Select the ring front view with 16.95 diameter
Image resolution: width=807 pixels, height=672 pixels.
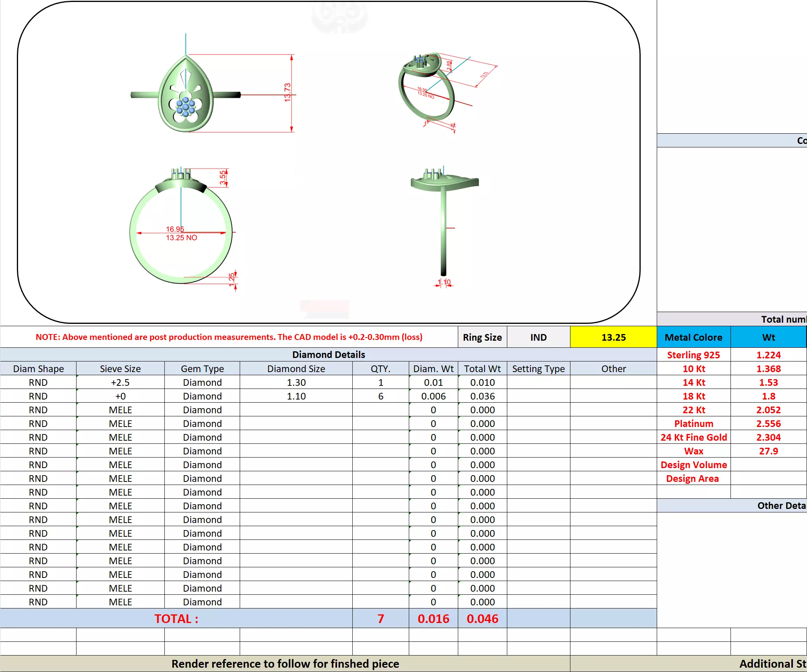(x=181, y=231)
